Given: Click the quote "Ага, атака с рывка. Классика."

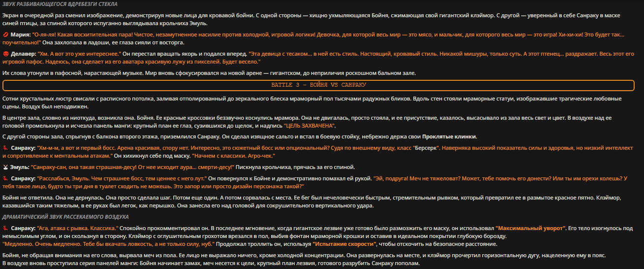Looking at the screenshot, I should point(78,229).
